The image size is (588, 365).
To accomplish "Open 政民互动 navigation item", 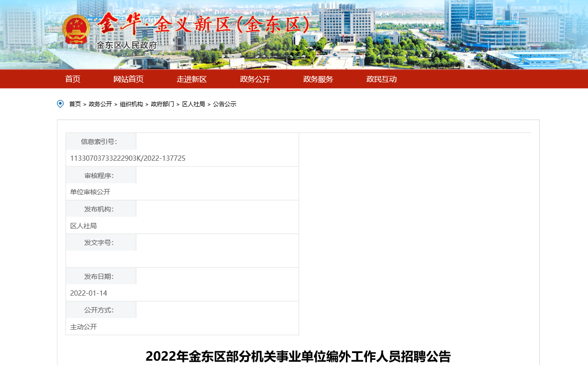I will pos(381,79).
